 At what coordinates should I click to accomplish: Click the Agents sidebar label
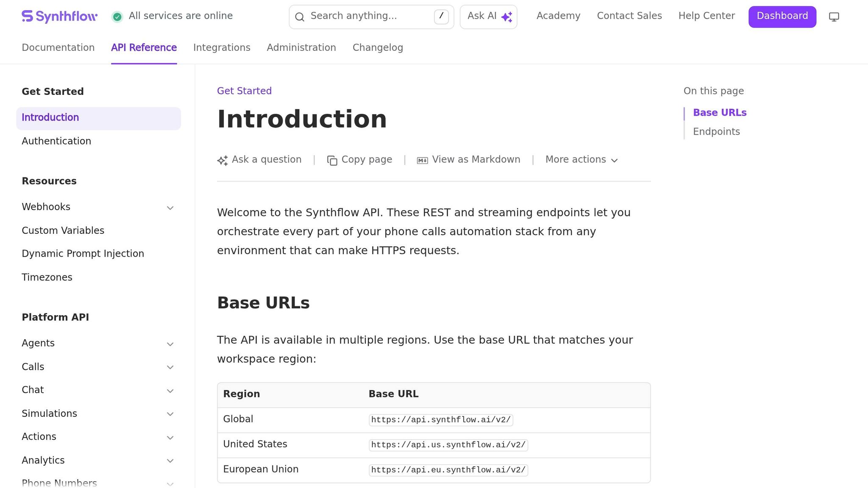(x=38, y=343)
